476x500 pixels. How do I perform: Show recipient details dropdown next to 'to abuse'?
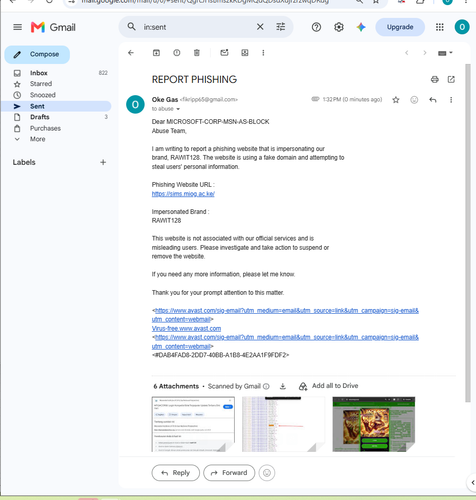click(178, 109)
